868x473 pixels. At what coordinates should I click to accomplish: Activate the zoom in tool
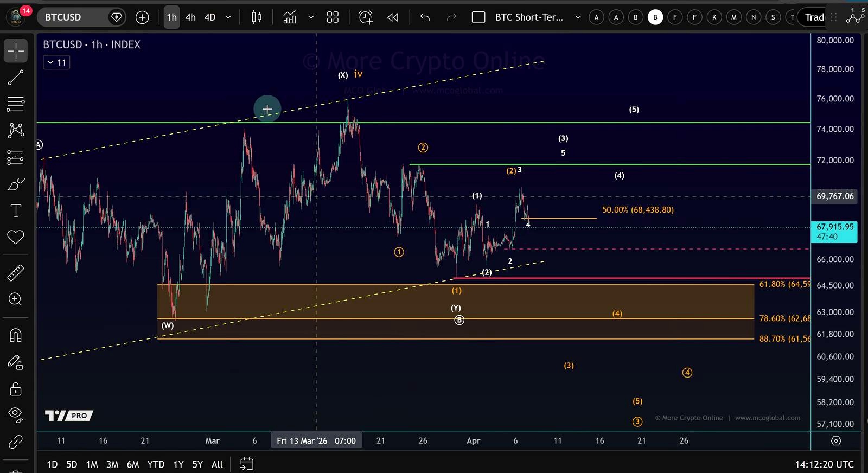16,299
